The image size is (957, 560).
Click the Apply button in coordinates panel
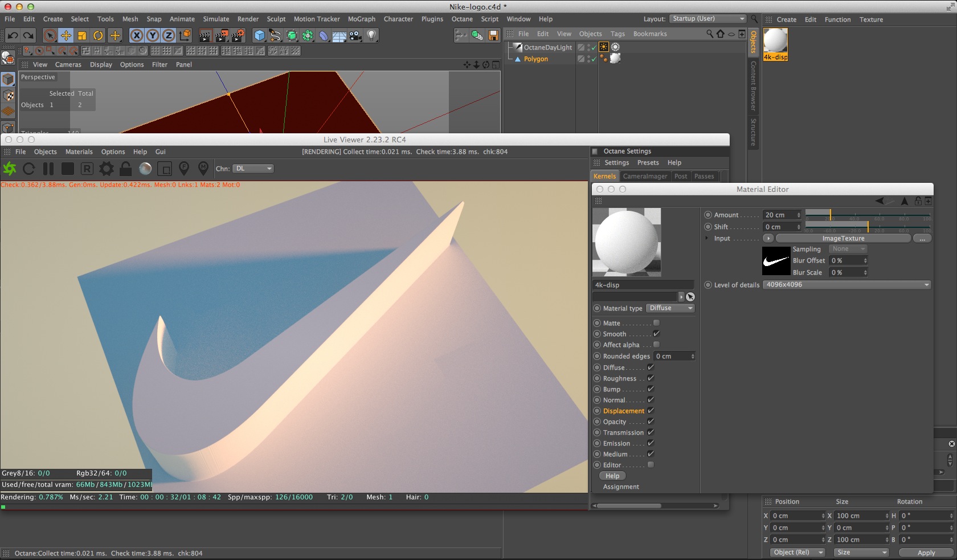[926, 553]
